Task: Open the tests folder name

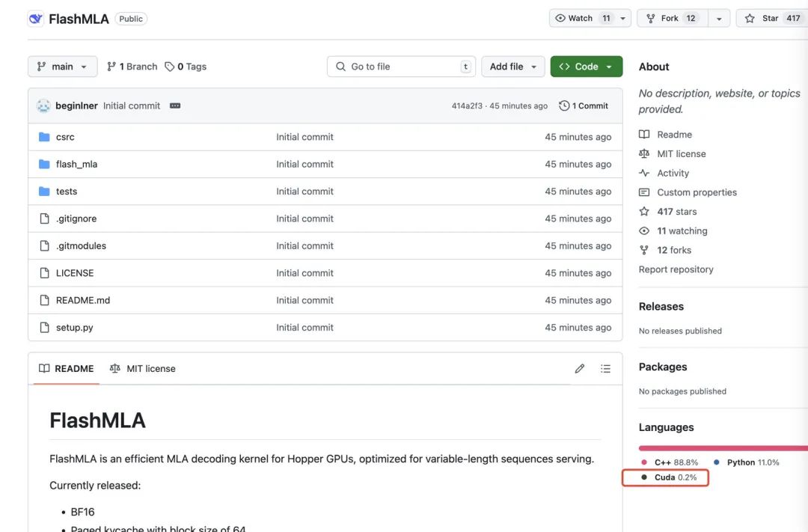Action: tap(67, 192)
